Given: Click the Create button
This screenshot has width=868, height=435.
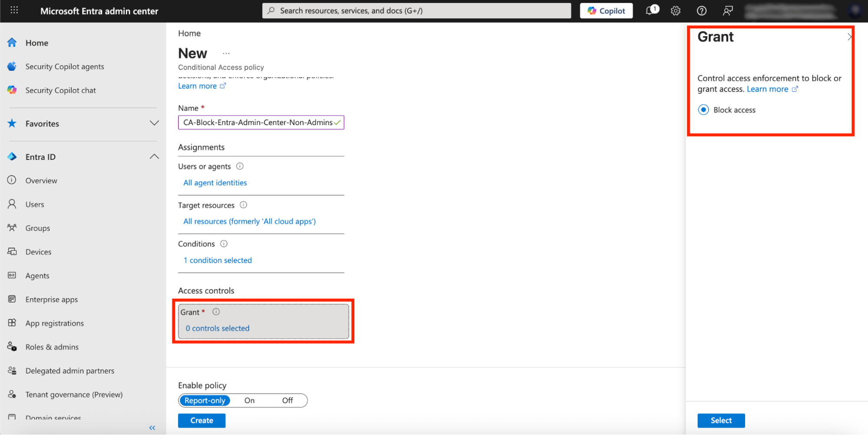Looking at the screenshot, I should pyautogui.click(x=201, y=421).
